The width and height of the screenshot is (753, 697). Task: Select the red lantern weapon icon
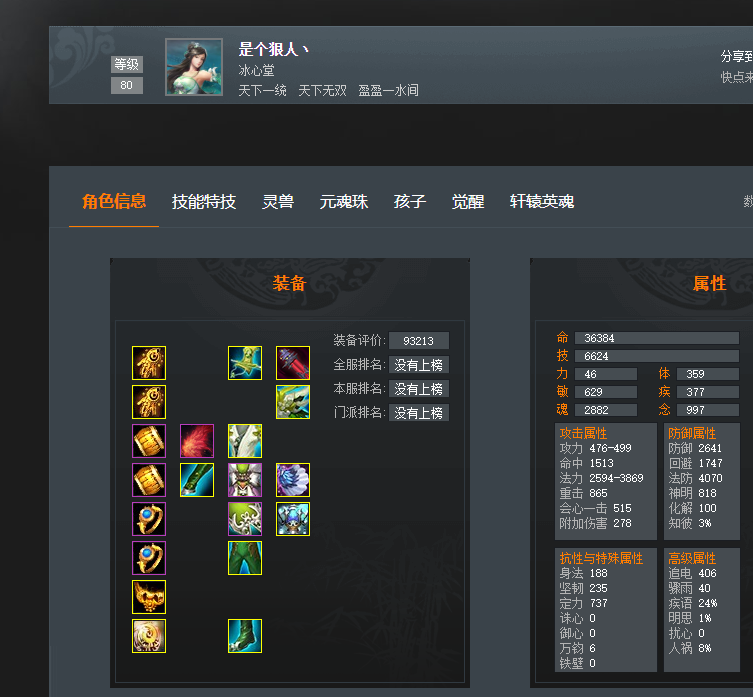pyautogui.click(x=293, y=363)
